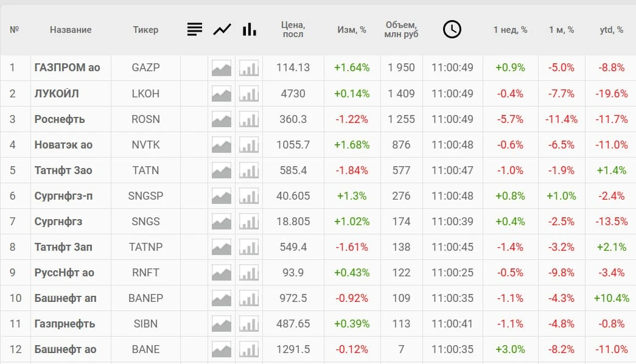Open the Башнефт ао stock link

coord(65,349)
